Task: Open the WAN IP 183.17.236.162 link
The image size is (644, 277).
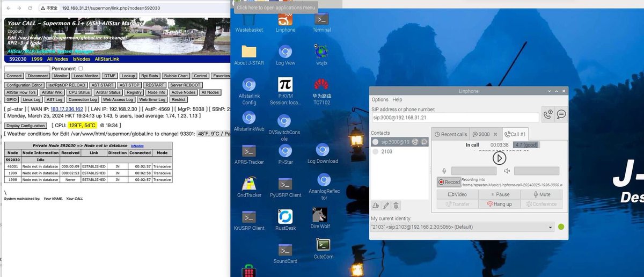Action: [67, 109]
